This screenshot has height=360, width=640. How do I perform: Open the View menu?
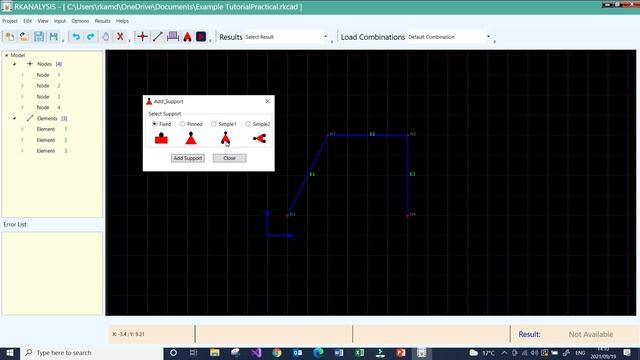43,21
